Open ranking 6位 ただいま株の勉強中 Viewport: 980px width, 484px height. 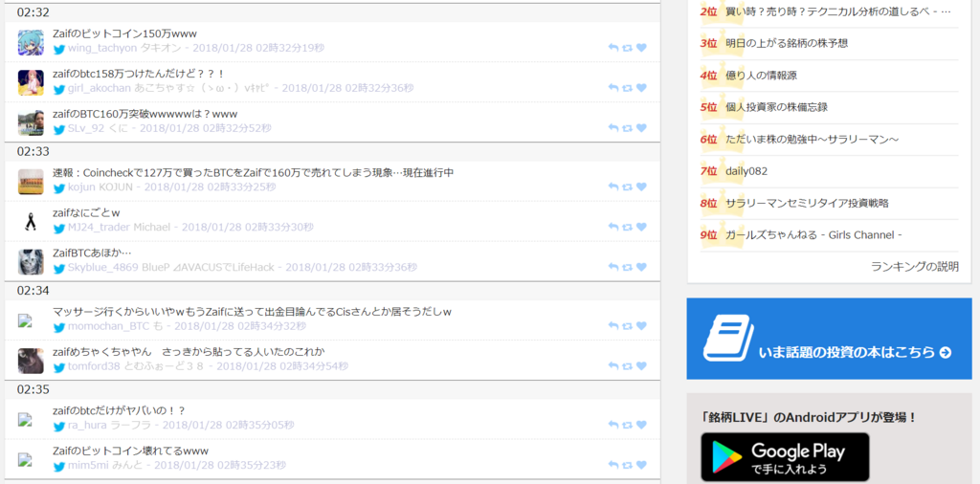click(x=812, y=140)
